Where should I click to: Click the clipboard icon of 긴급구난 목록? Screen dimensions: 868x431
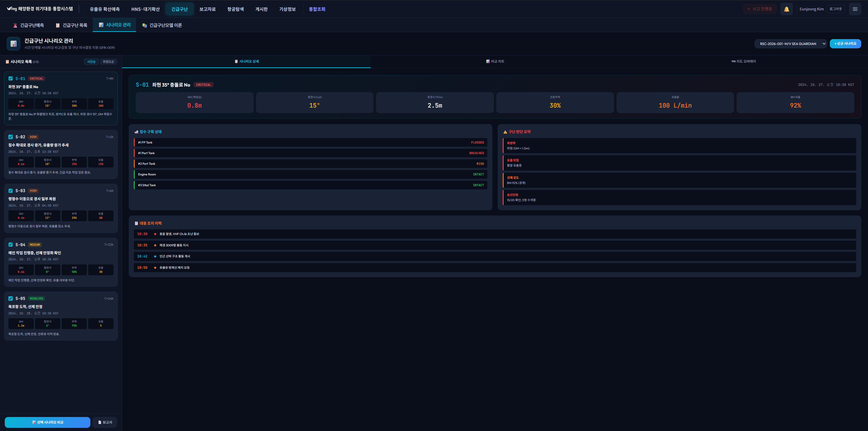click(58, 25)
